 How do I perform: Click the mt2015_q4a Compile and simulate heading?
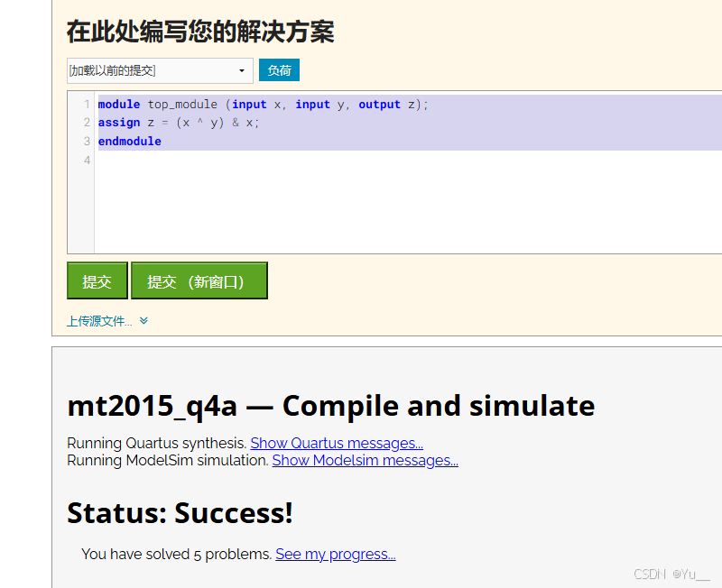pos(331,406)
